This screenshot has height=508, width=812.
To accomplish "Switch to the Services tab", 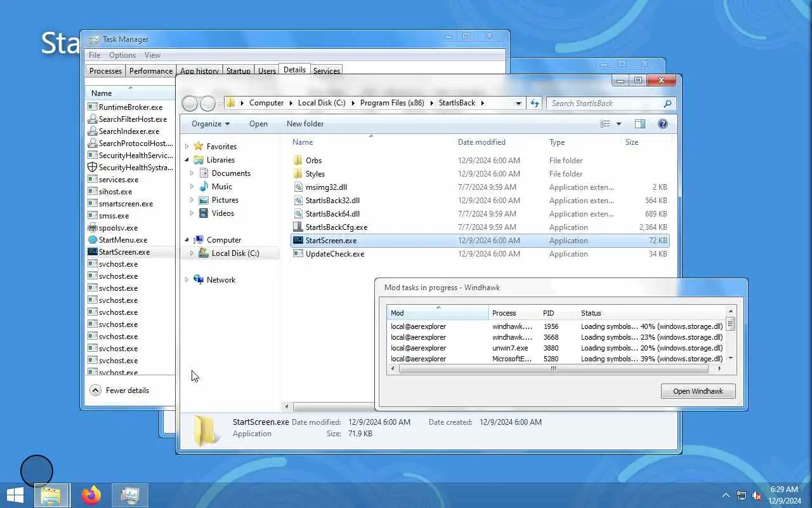I will pyautogui.click(x=327, y=71).
